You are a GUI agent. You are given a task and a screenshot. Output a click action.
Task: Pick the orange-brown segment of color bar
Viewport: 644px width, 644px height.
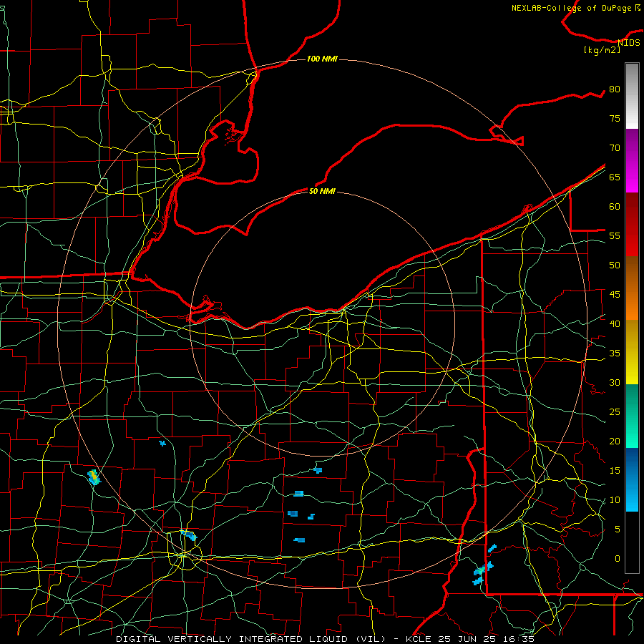[632, 288]
